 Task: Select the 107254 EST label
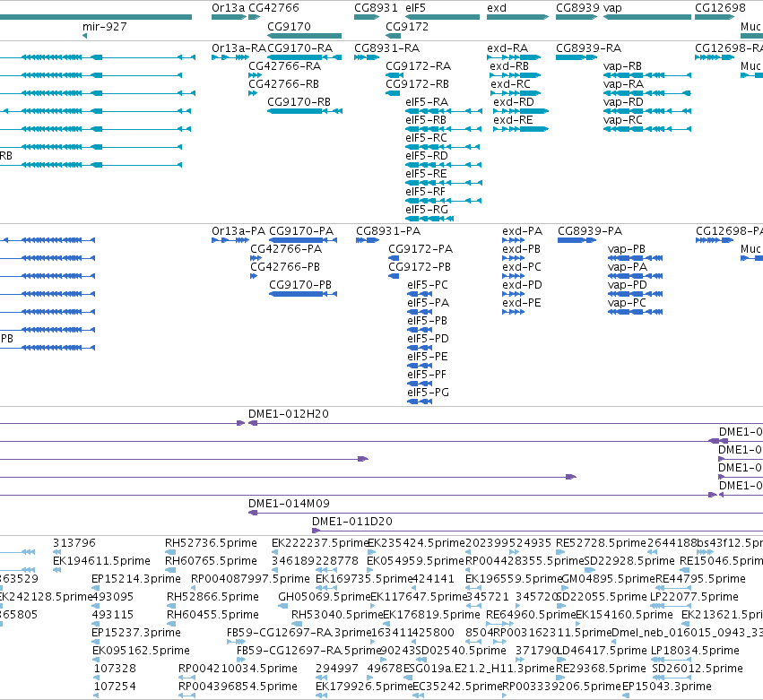coord(115,687)
